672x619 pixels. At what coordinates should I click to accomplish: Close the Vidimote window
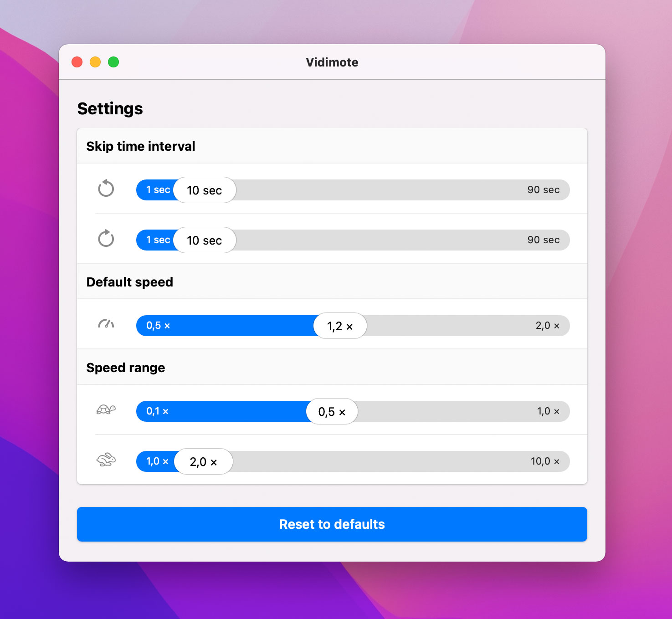click(77, 62)
